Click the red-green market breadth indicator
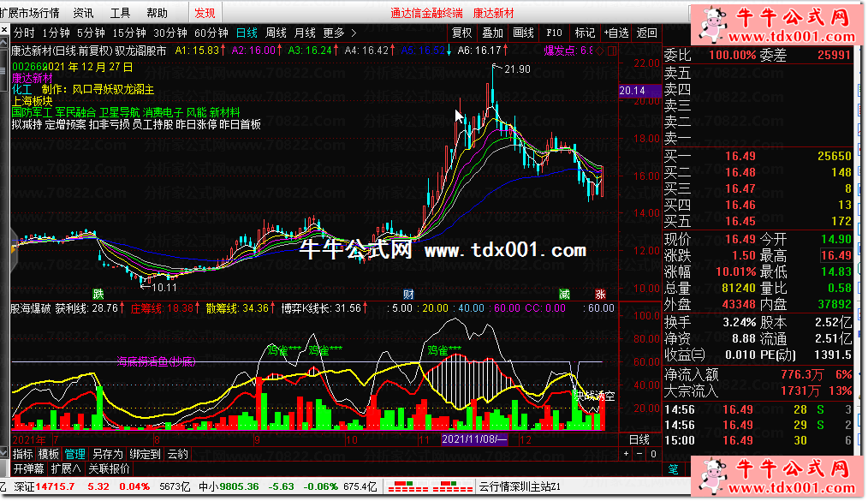 pyautogui.click(x=430, y=487)
